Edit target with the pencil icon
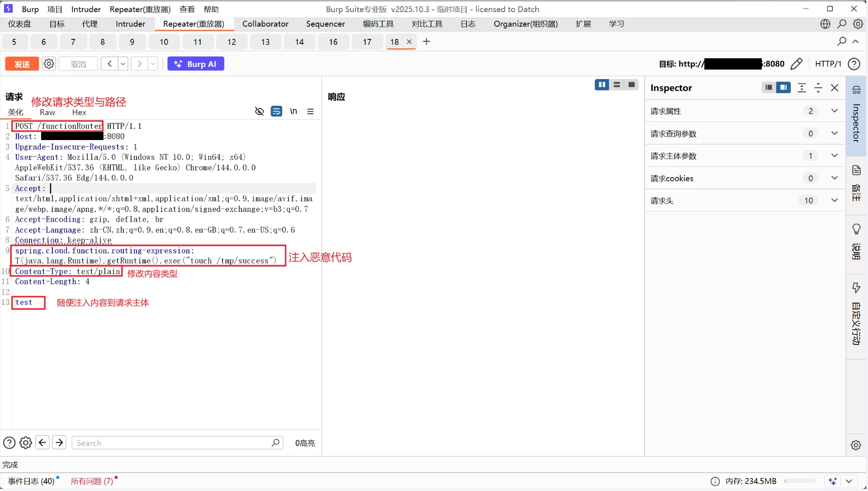The height and width of the screenshot is (491, 868). [797, 64]
